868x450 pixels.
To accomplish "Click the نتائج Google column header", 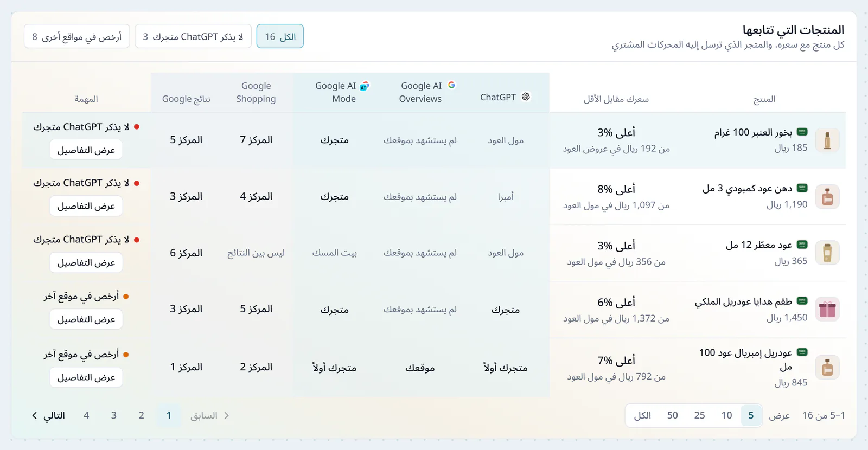I will pos(186,99).
